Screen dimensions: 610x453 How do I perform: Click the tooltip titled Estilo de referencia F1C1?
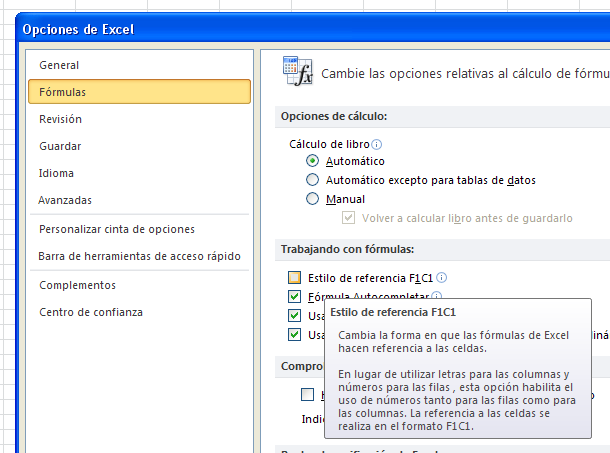point(458,369)
